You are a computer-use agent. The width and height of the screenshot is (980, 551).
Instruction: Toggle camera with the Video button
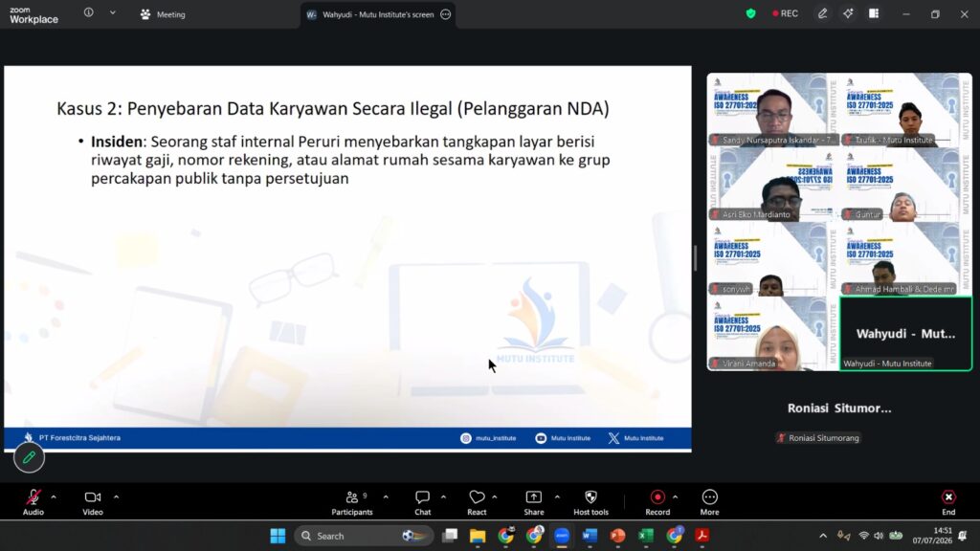click(93, 502)
